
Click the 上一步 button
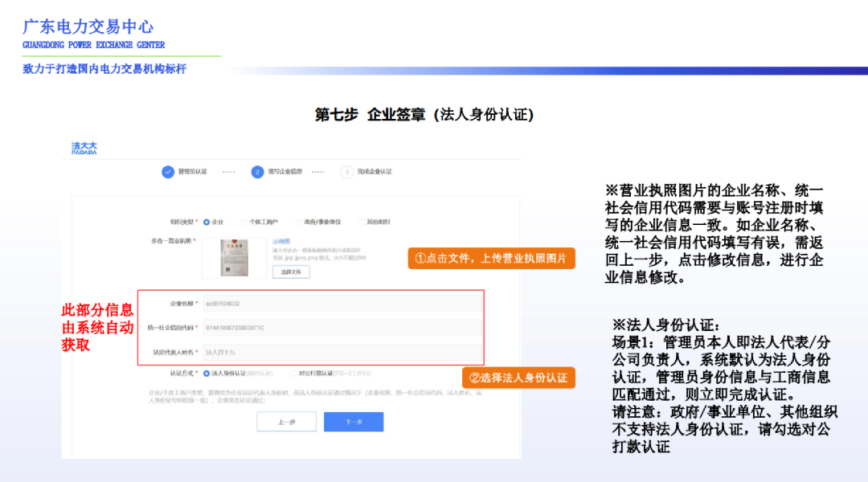point(287,421)
